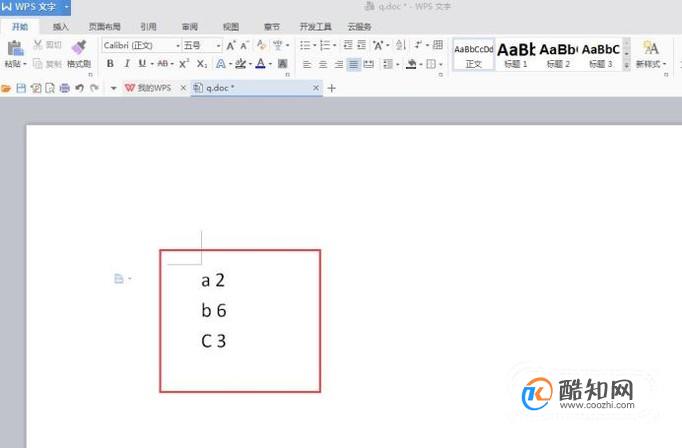
Task: Align text left
Action: pos(307,64)
